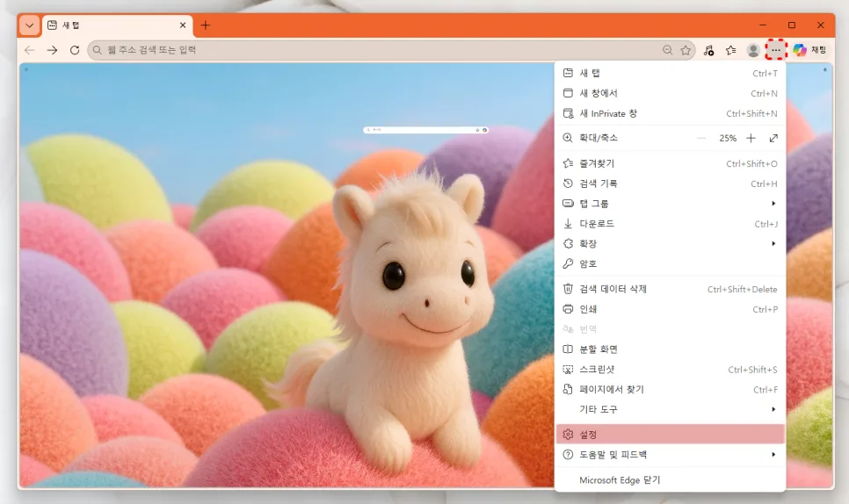Expand 도움말 및 피드백 submenu
This screenshot has height=504, width=849.
671,455
